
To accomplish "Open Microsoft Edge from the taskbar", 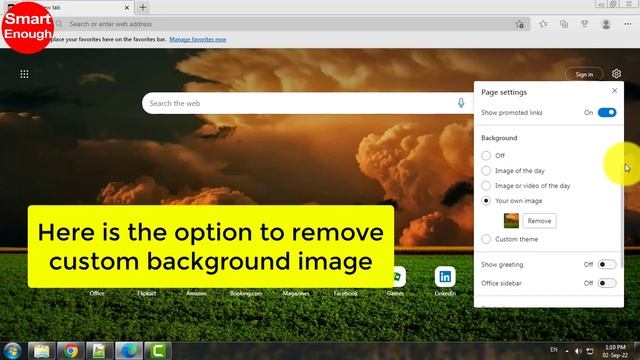I will click(x=129, y=351).
